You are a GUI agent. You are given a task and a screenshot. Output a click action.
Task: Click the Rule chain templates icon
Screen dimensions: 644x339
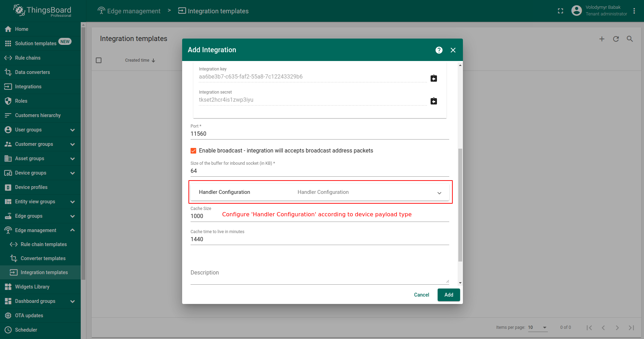(14, 244)
